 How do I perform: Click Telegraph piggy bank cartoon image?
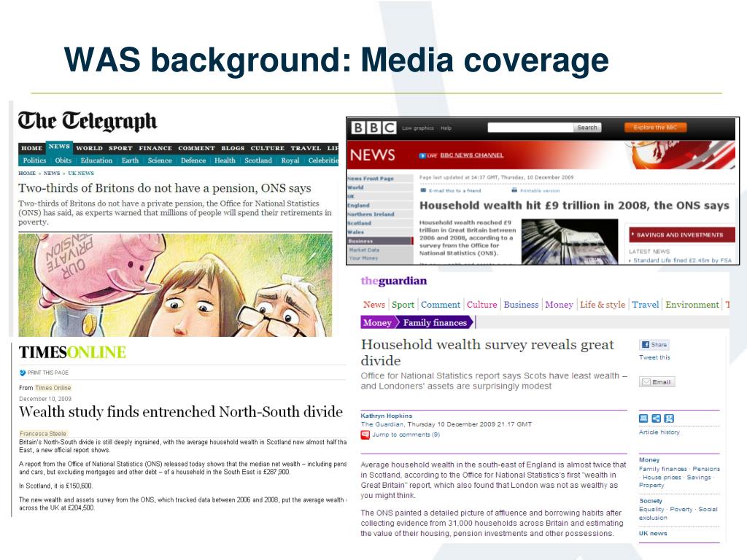(x=175, y=285)
